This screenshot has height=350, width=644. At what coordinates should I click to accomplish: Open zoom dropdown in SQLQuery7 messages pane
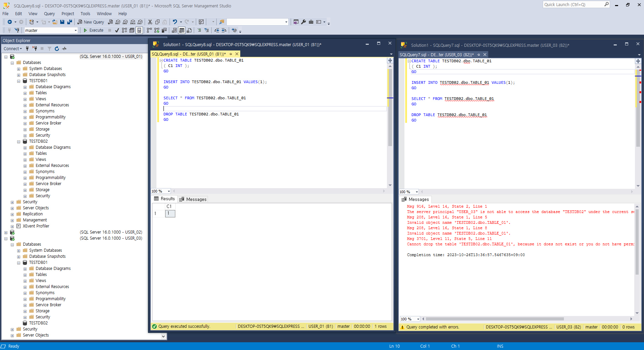click(x=418, y=319)
